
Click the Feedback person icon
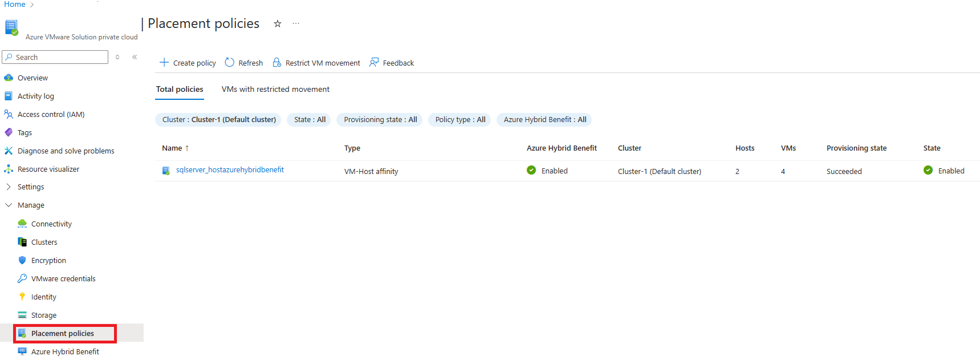pyautogui.click(x=374, y=62)
